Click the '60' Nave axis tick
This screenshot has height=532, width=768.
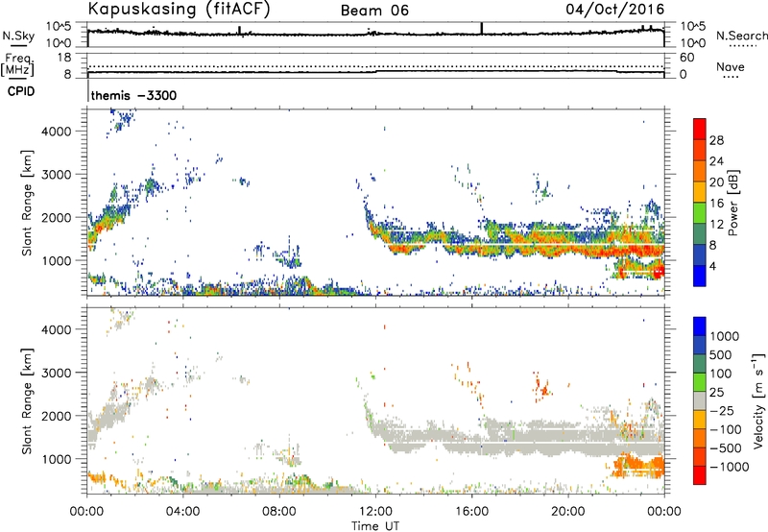point(686,58)
